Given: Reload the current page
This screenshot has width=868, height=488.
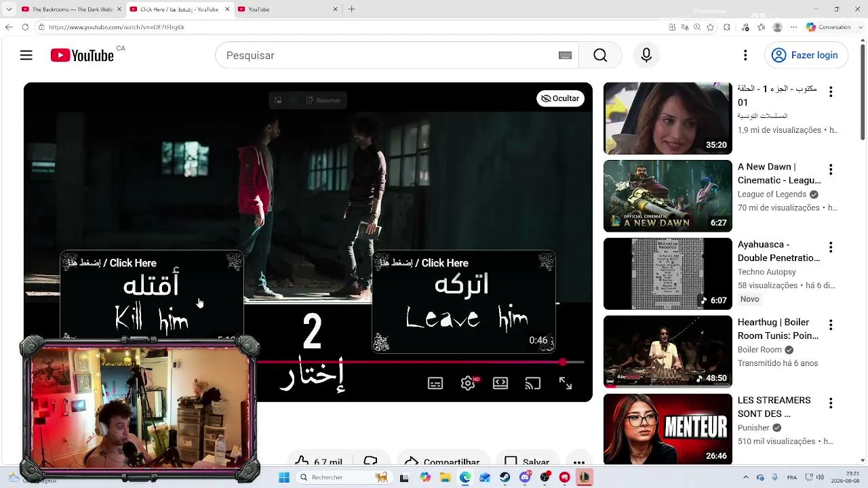Looking at the screenshot, I should [25, 27].
